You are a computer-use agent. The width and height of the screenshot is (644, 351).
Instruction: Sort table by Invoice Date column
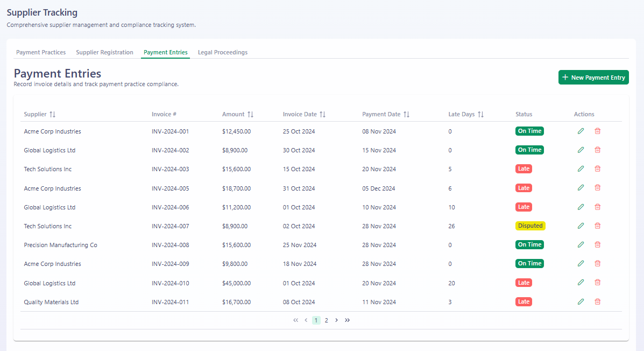[323, 115]
